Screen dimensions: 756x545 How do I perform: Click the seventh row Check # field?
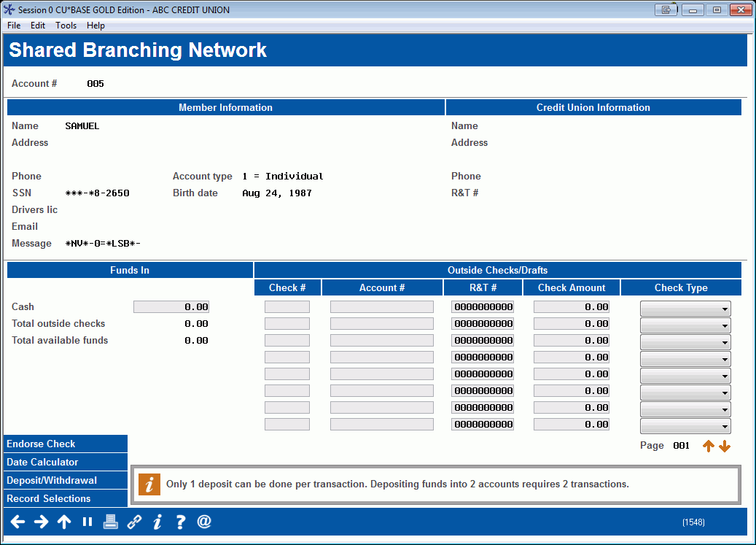287,408
